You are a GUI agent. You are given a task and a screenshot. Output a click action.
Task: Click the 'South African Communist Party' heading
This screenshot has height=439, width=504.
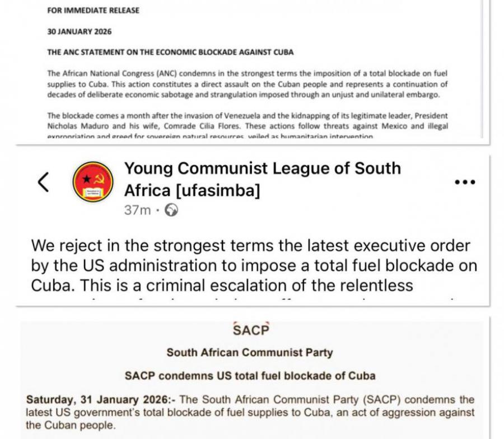coord(250,353)
